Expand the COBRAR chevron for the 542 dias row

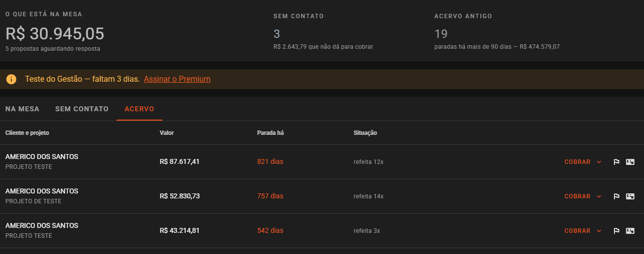point(599,231)
